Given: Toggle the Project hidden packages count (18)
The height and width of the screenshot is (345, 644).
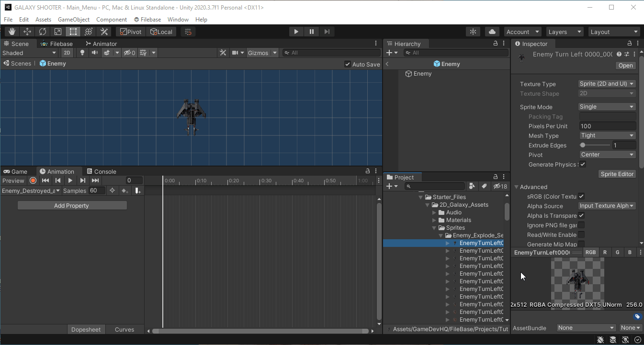Looking at the screenshot, I should pyautogui.click(x=500, y=186).
